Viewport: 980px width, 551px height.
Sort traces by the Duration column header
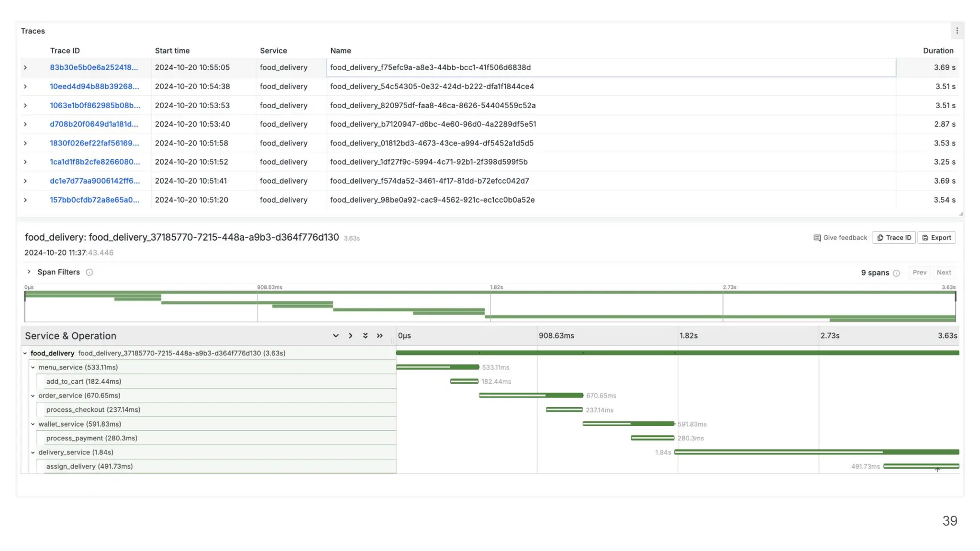[x=937, y=51]
